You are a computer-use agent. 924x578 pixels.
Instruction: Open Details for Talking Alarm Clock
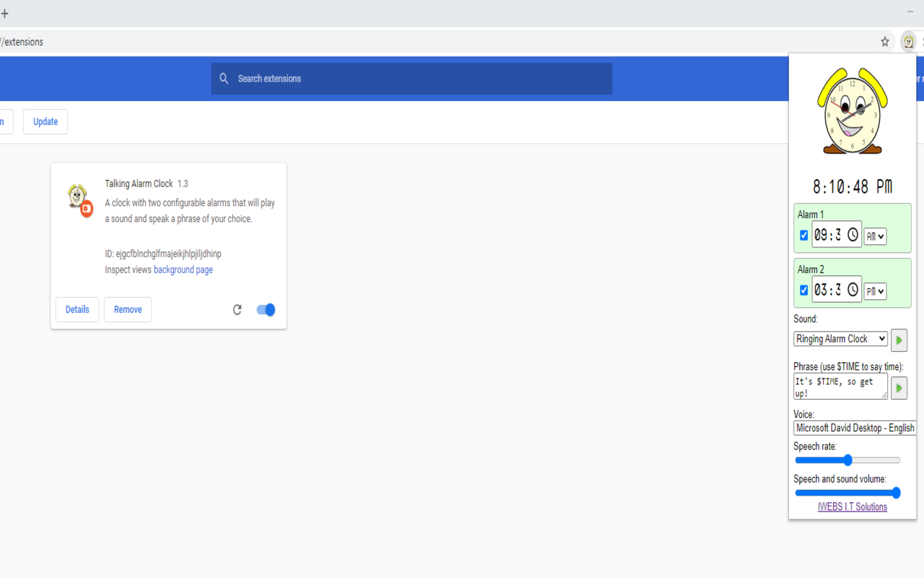pos(77,310)
